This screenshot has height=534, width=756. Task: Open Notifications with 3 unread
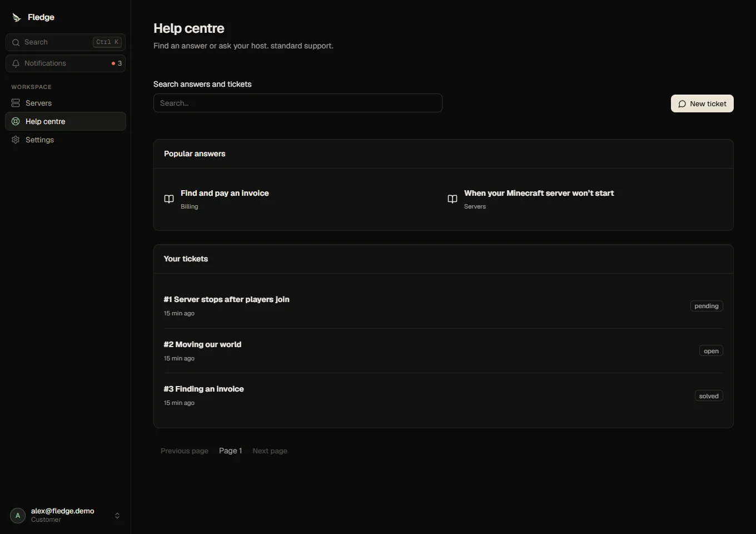pyautogui.click(x=66, y=63)
